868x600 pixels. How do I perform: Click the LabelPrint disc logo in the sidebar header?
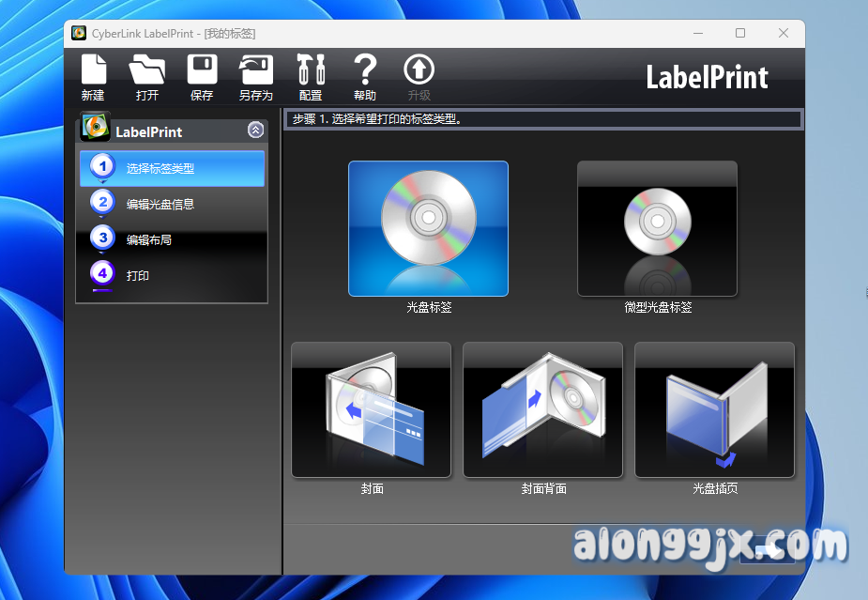[x=96, y=127]
